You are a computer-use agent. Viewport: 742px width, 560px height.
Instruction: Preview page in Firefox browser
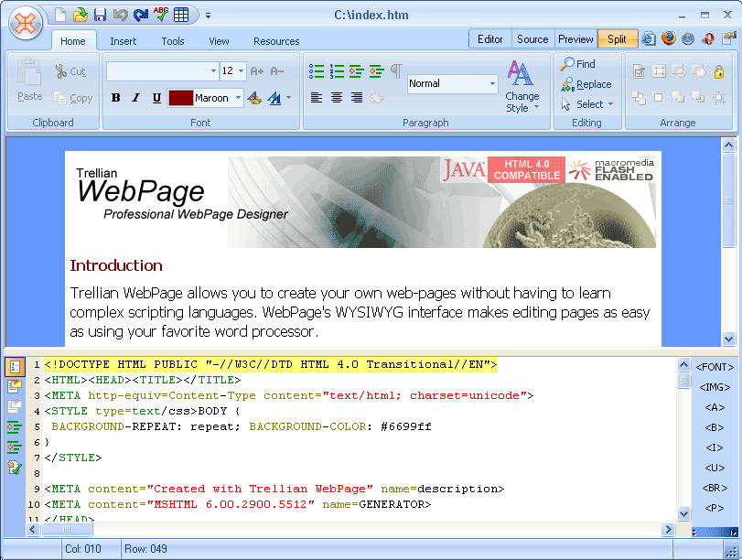click(669, 38)
